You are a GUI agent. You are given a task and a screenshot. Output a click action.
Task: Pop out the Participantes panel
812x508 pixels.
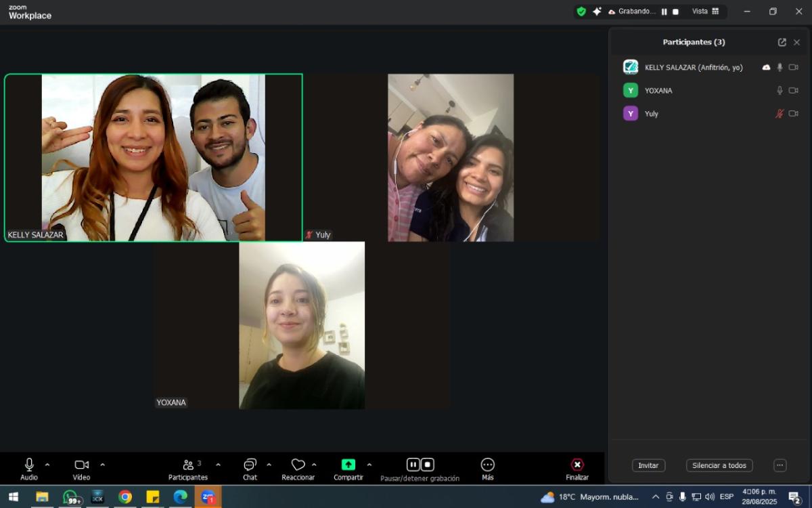pos(782,42)
